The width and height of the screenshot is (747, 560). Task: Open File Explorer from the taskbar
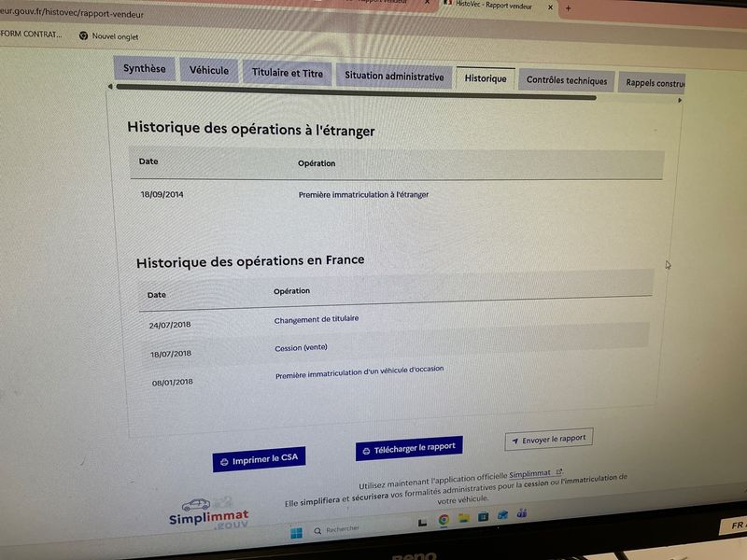tap(463, 518)
